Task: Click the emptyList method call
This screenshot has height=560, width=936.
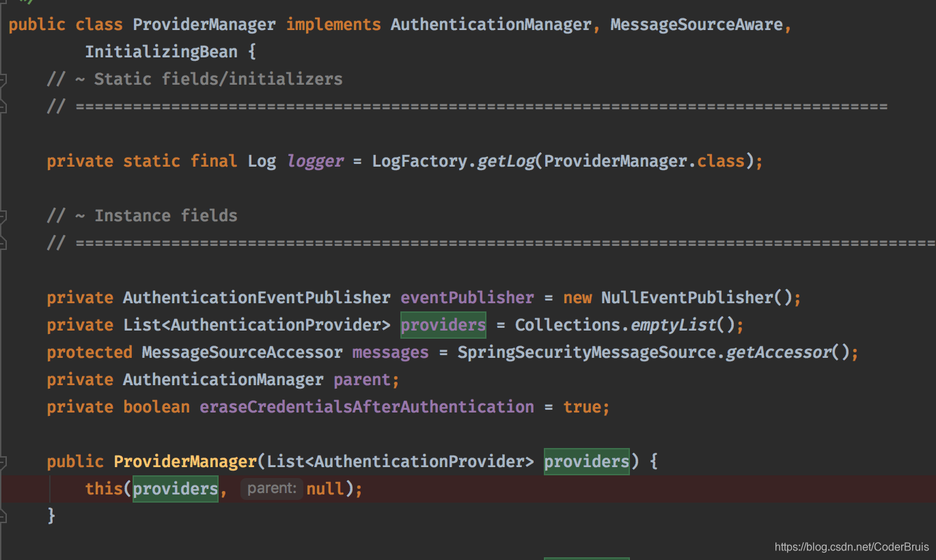Action: click(x=672, y=325)
